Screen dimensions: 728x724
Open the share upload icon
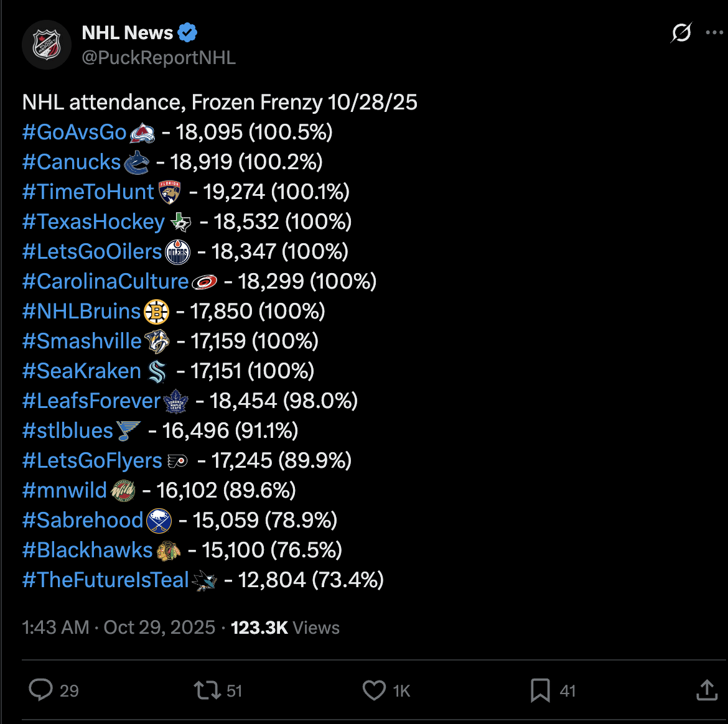tap(707, 690)
